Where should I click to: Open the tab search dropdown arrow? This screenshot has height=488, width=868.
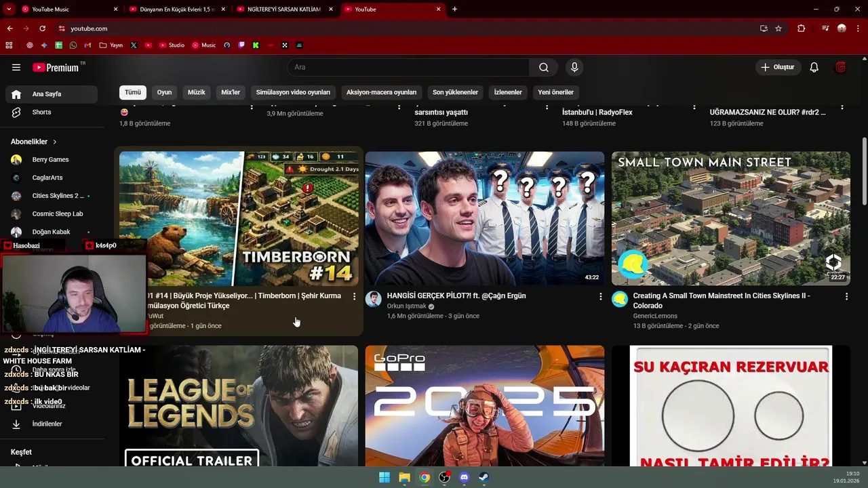[x=9, y=9]
